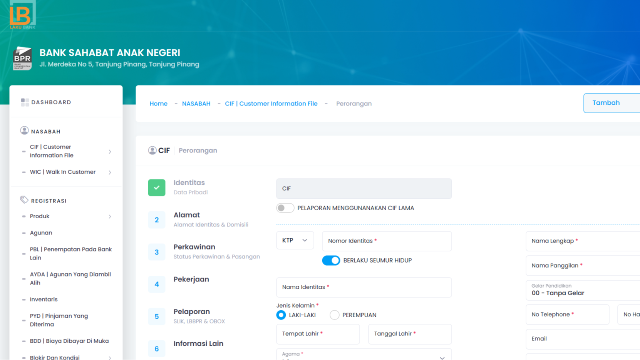Select step 2 Alamat number icon
The height and width of the screenshot is (360, 640).
[157, 220]
